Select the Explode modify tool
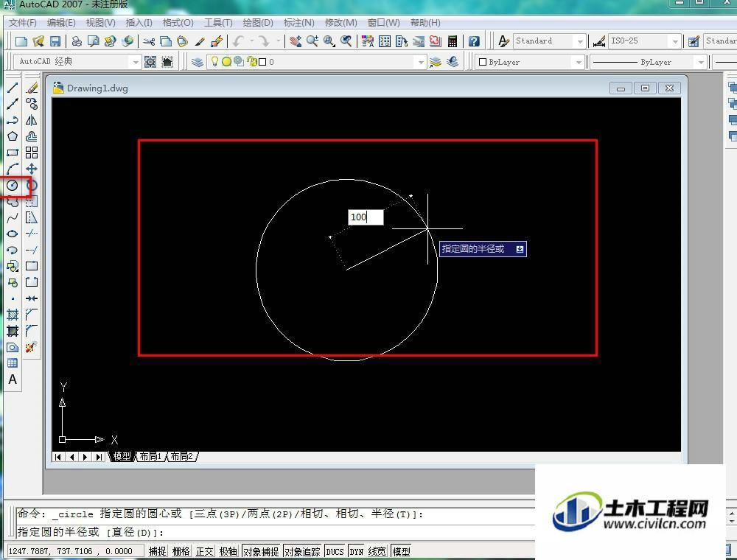The width and height of the screenshot is (737, 560). [x=32, y=347]
